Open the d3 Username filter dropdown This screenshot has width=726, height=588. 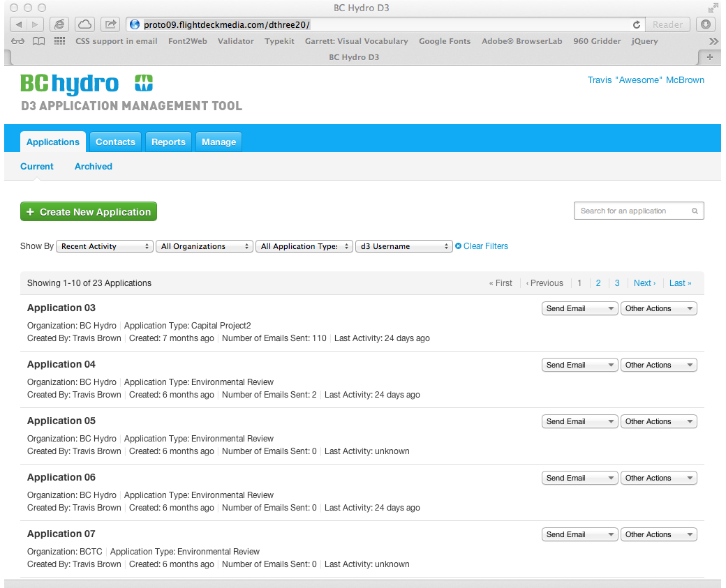tap(404, 246)
